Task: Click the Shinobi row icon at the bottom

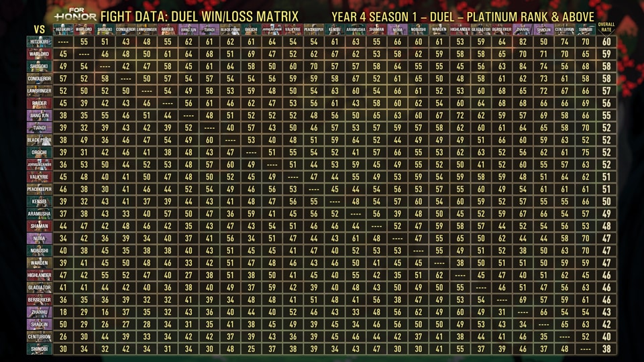Action: (x=38, y=349)
